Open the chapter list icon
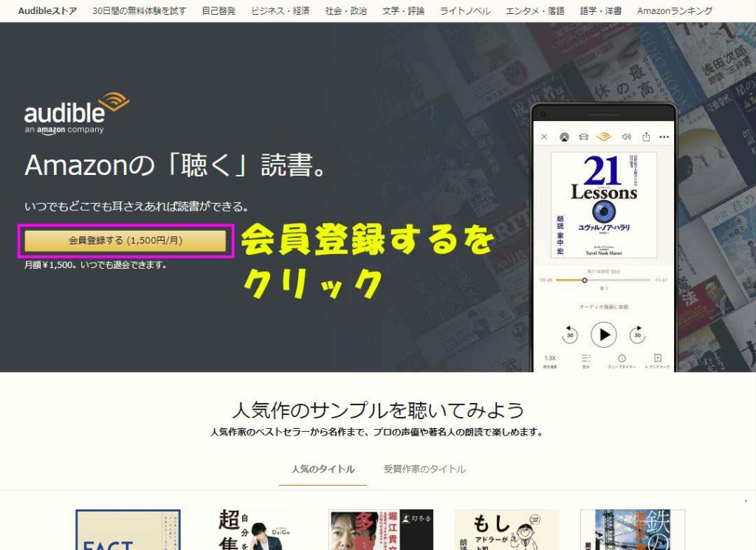The height and width of the screenshot is (550, 756). tap(585, 360)
